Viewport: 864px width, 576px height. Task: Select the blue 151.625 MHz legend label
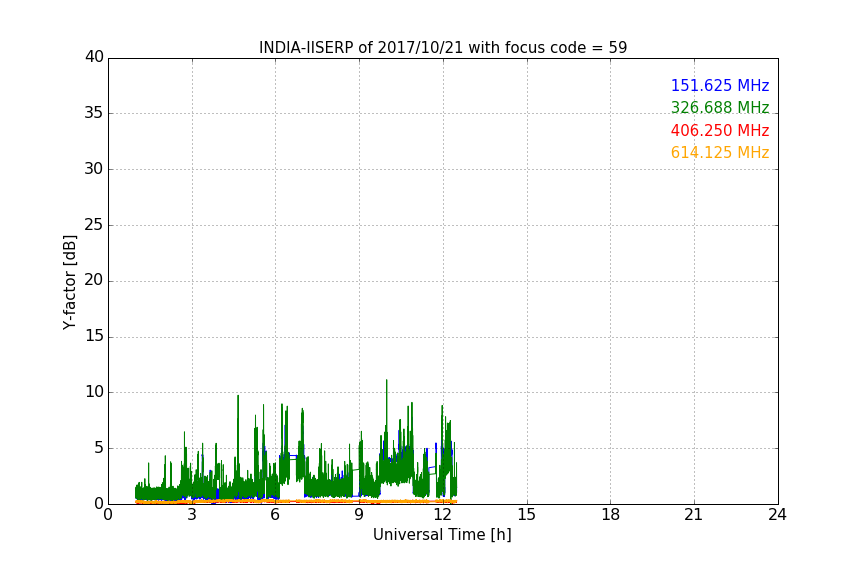tap(720, 85)
